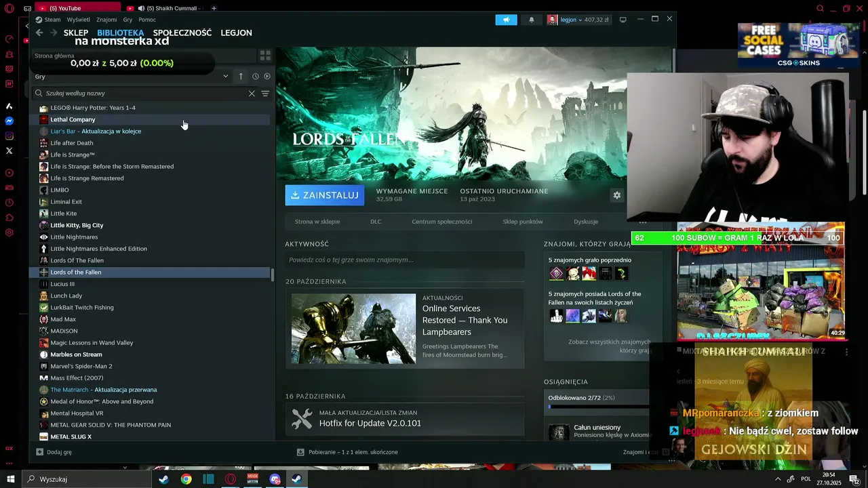Open the Steam announcements megaphone button
This screenshot has height=488, width=868.
tap(506, 20)
